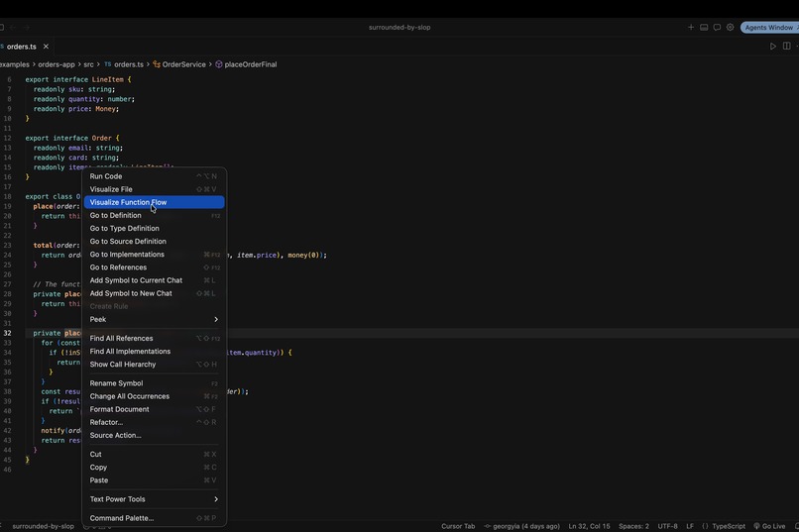
Task: Choose Cut in context menu
Action: (x=154, y=454)
